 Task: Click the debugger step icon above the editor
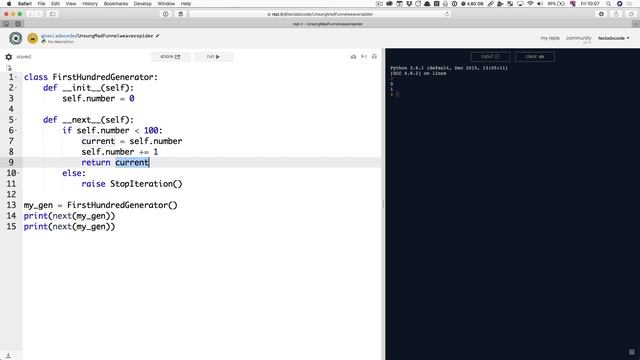[x=364, y=57]
